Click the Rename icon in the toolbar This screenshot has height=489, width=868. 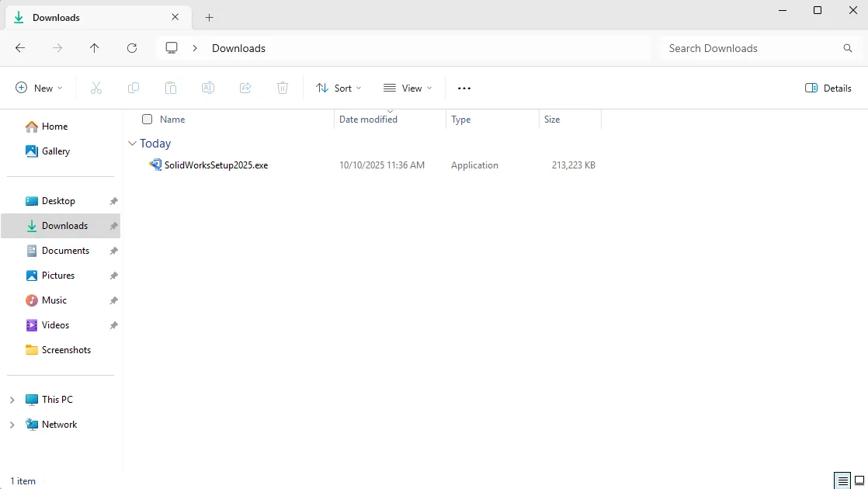[x=208, y=88]
